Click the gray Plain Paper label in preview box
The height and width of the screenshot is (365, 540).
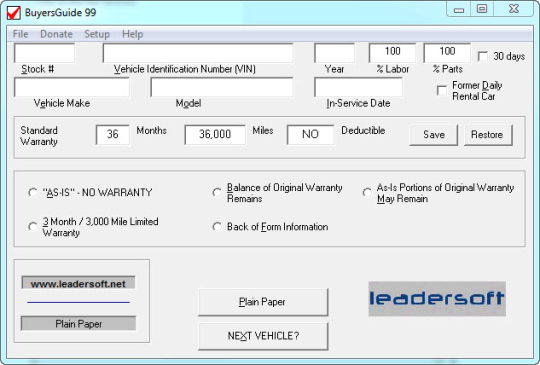pyautogui.click(x=78, y=324)
